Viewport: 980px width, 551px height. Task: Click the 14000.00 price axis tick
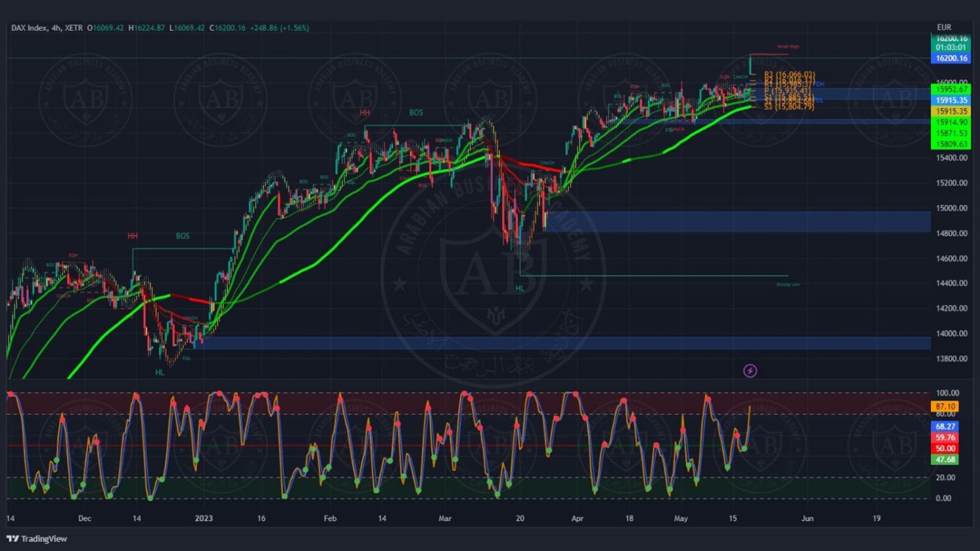coord(951,334)
